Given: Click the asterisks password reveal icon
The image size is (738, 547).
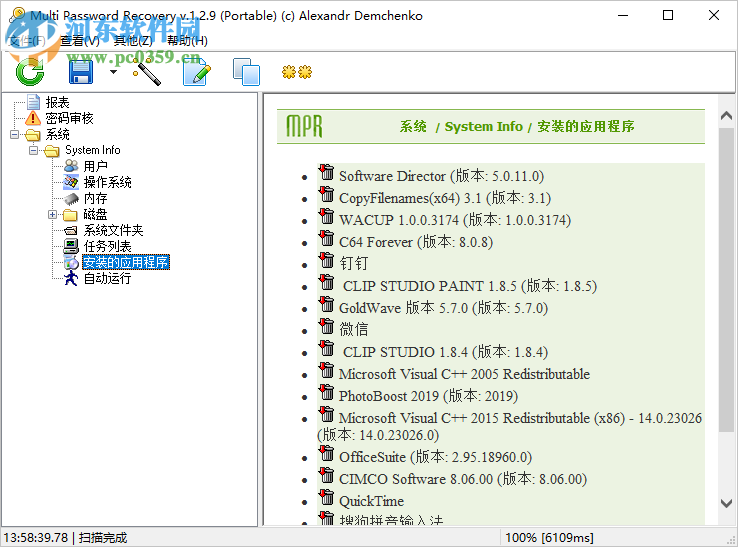Looking at the screenshot, I should [297, 72].
